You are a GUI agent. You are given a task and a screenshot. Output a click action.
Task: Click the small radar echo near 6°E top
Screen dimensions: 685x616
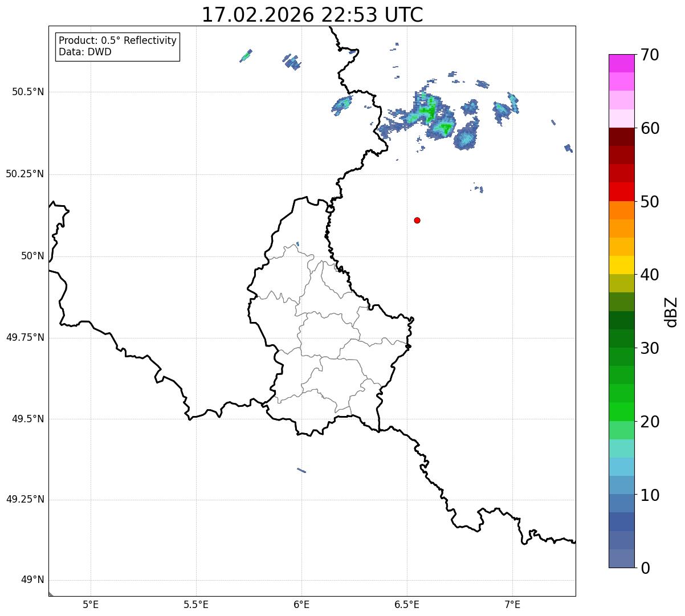(x=292, y=62)
